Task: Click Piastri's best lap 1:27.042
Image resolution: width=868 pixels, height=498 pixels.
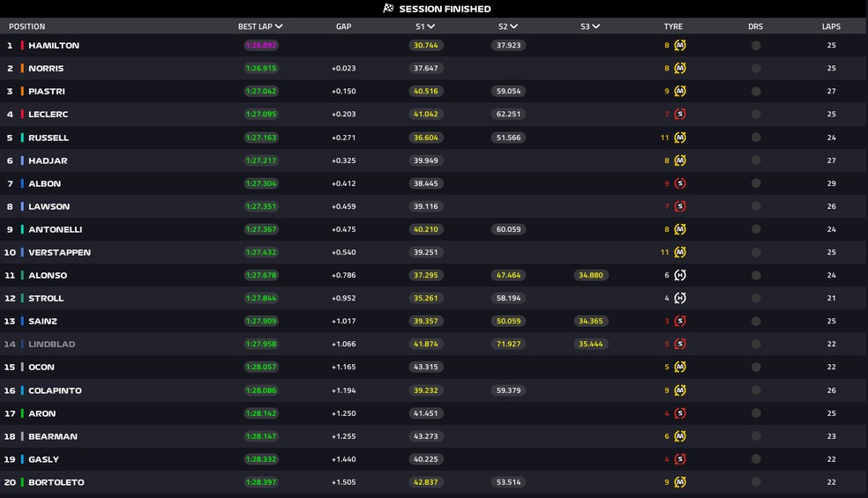Action: [x=261, y=92]
